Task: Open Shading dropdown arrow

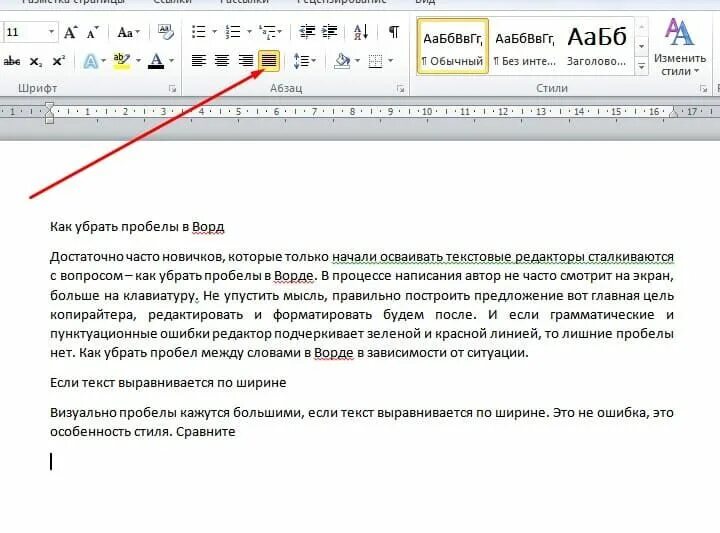Action: [357, 61]
